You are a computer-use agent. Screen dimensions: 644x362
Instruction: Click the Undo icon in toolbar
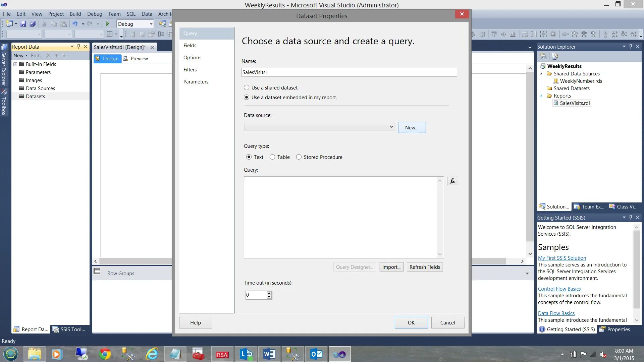pyautogui.click(x=75, y=24)
